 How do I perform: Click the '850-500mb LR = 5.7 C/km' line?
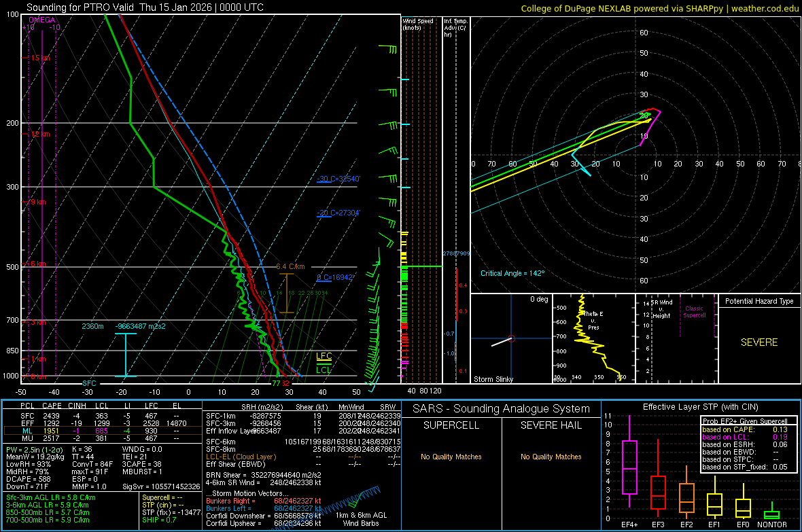point(48,512)
